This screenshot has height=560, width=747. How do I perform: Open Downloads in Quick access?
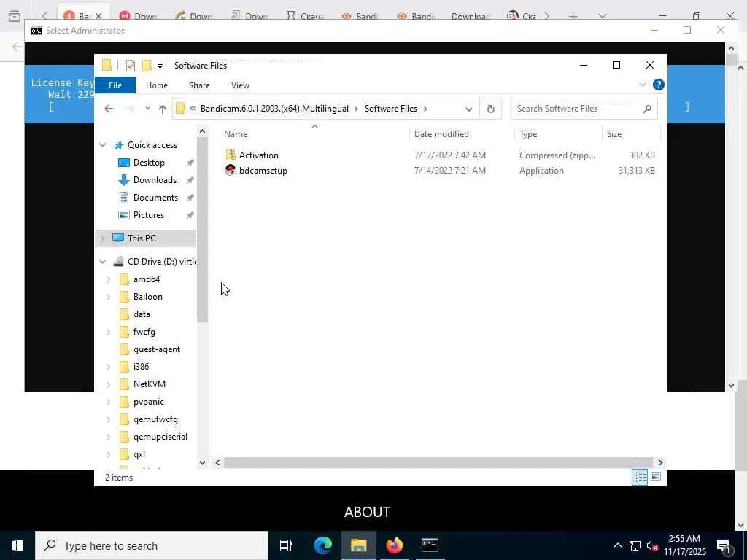coord(155,180)
